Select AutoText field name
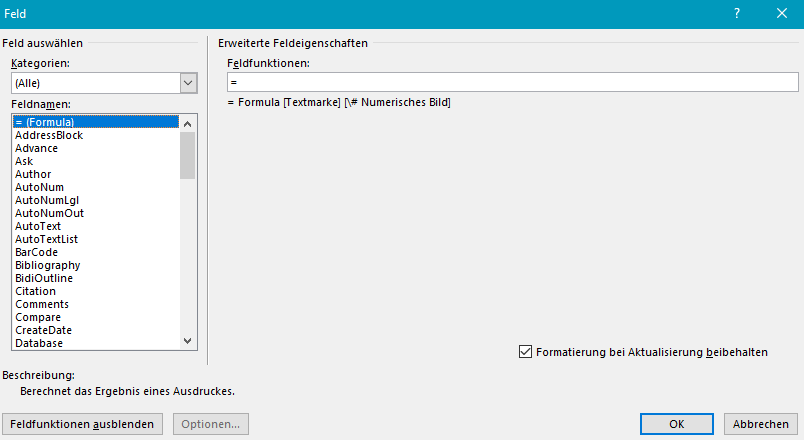The height and width of the screenshot is (440, 804). coord(96,226)
